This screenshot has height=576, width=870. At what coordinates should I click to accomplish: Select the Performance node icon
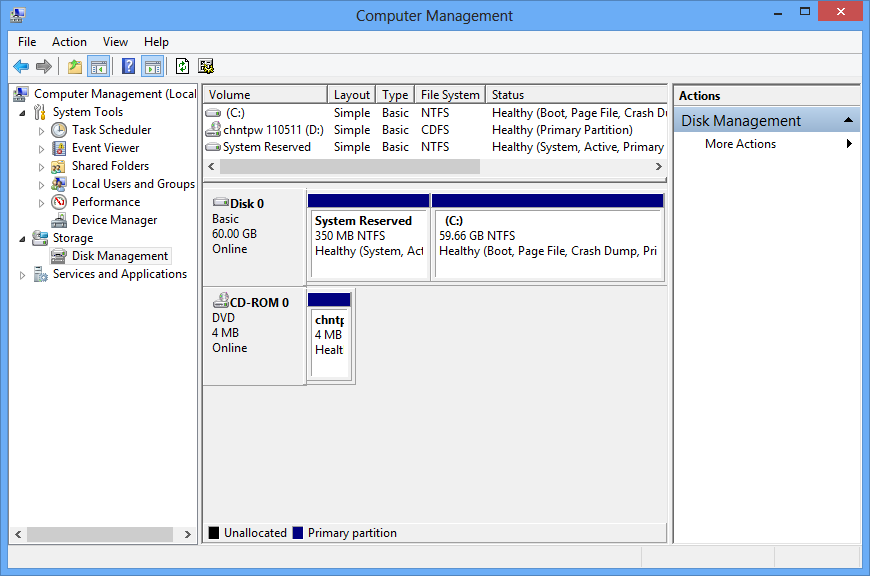[59, 202]
